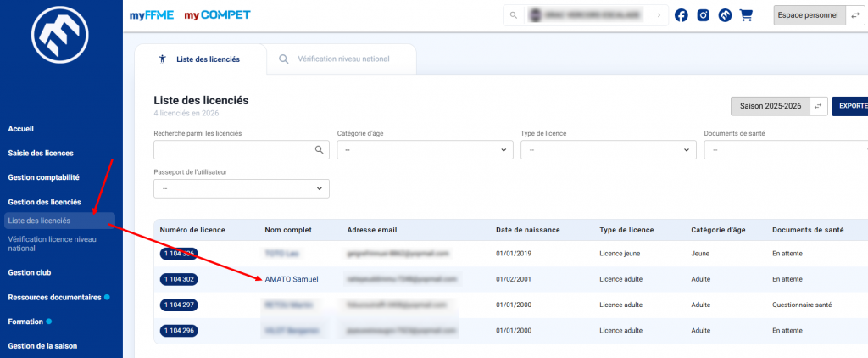Expand the Documents de santé dropdown
868x358 pixels.
(x=785, y=149)
